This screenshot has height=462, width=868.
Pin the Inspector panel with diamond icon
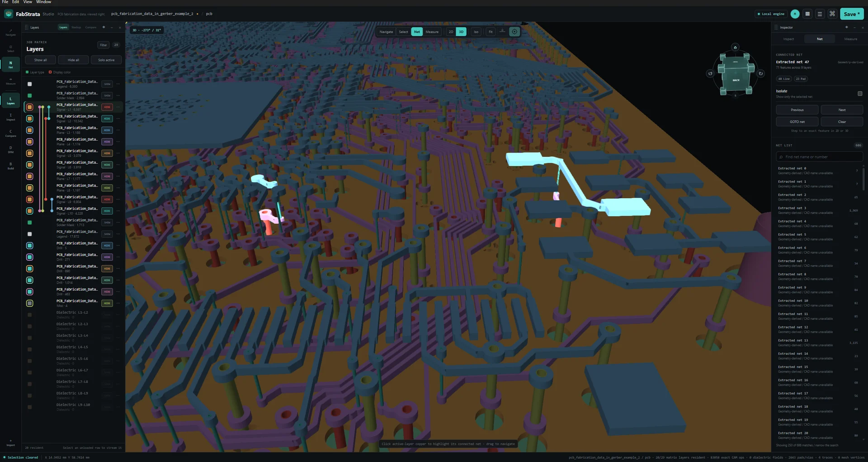click(846, 27)
